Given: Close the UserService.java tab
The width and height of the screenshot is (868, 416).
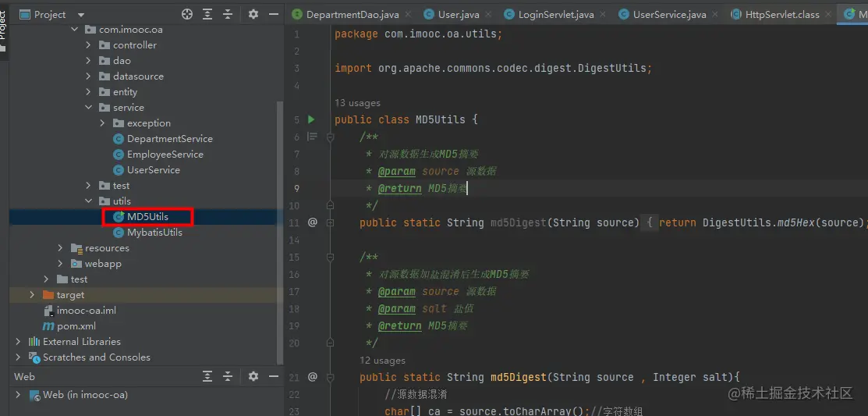Looking at the screenshot, I should 717,15.
